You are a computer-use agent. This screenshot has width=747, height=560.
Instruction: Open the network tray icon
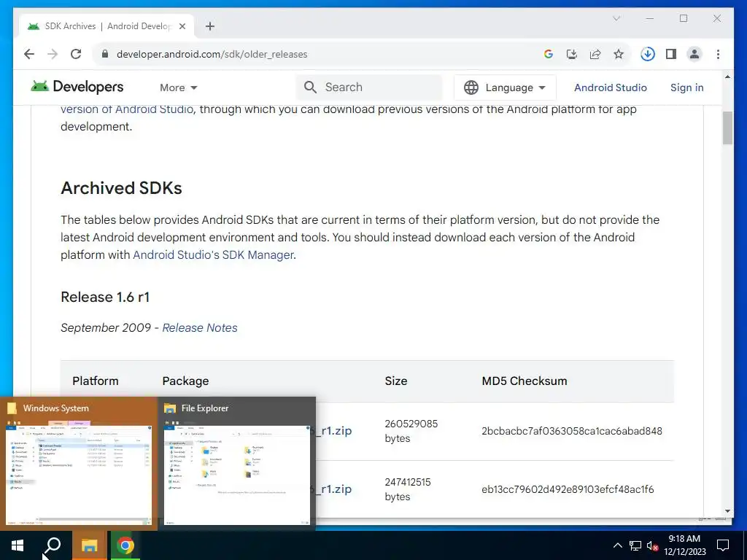635,545
